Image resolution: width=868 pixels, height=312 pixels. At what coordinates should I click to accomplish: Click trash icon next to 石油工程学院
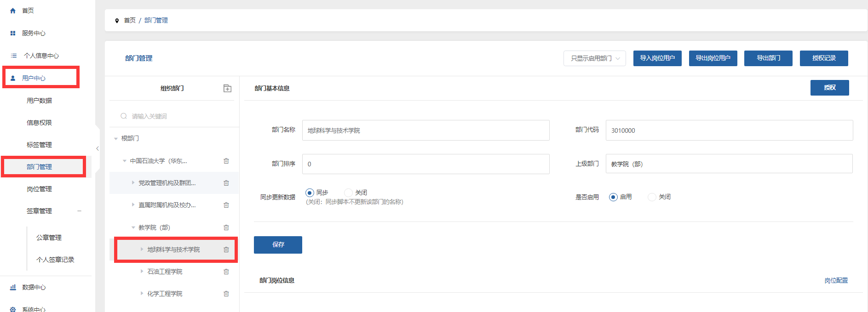[226, 272]
